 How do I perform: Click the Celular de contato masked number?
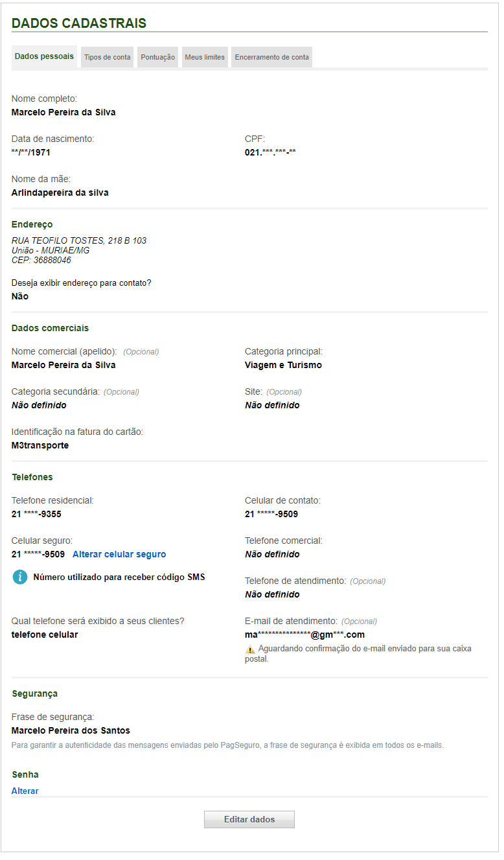point(271,514)
